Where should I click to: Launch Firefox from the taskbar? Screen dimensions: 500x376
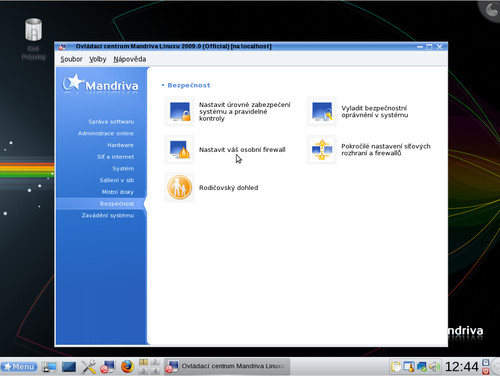coord(127,366)
